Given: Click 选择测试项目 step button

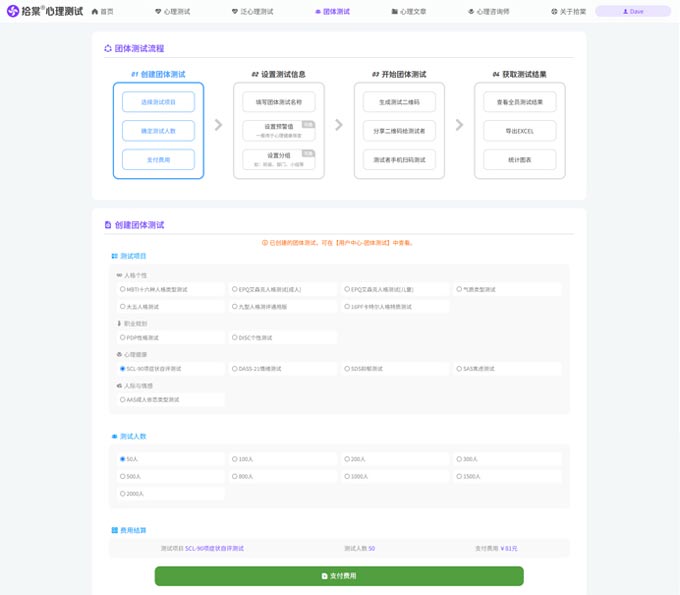Looking at the screenshot, I should tap(158, 102).
